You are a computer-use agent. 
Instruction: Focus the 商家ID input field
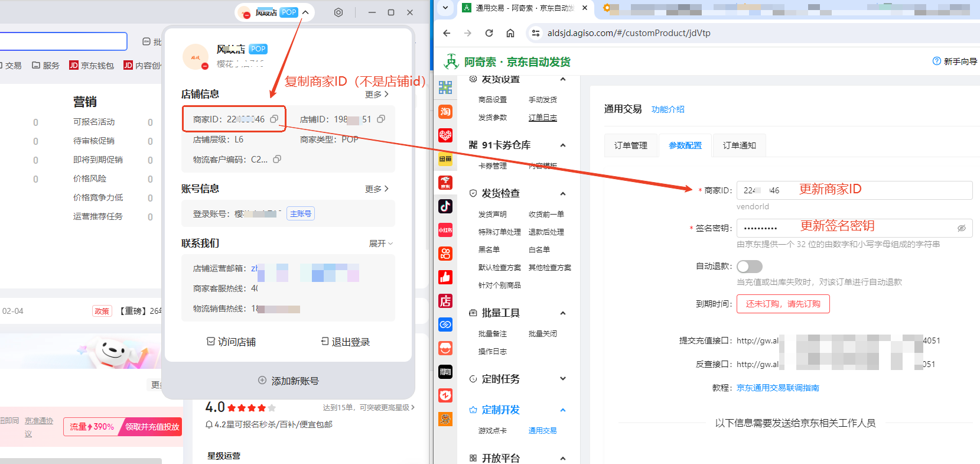854,190
